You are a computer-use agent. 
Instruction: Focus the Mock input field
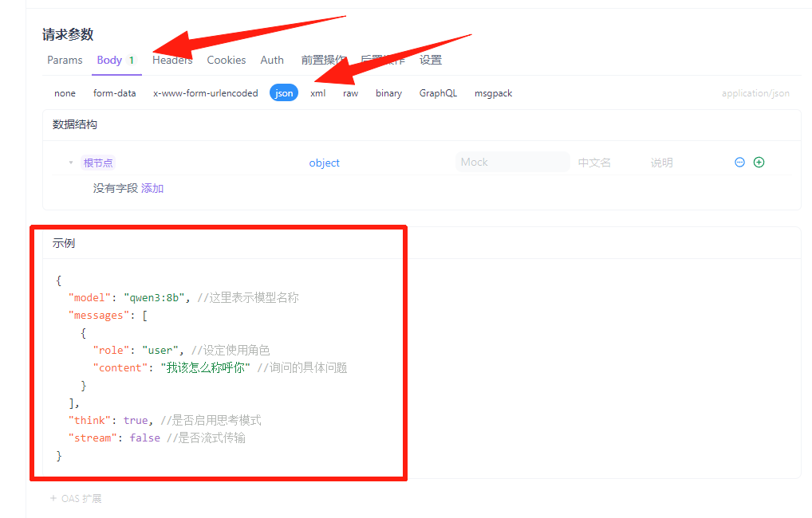coord(513,162)
